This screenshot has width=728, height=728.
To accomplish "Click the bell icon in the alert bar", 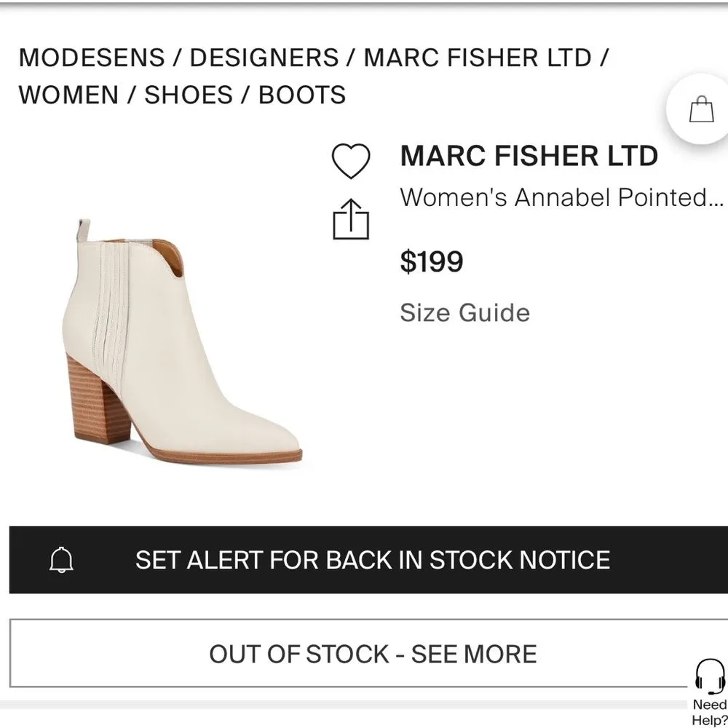I will (x=63, y=560).
